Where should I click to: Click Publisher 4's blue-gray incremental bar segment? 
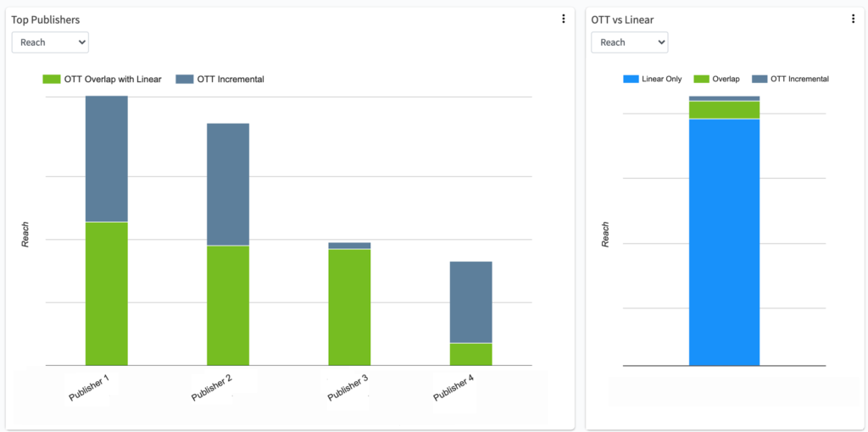(x=470, y=302)
